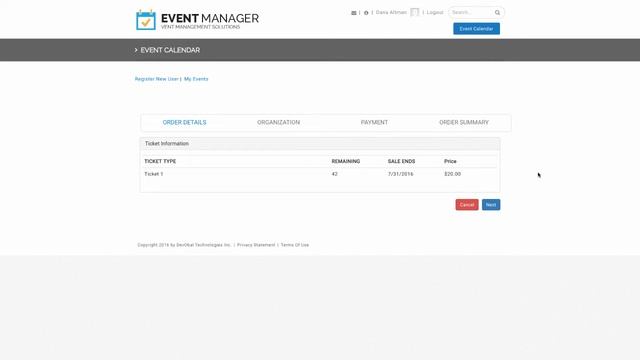The width and height of the screenshot is (640, 360).
Task: Click the Sale Ends column header
Action: pos(401,161)
